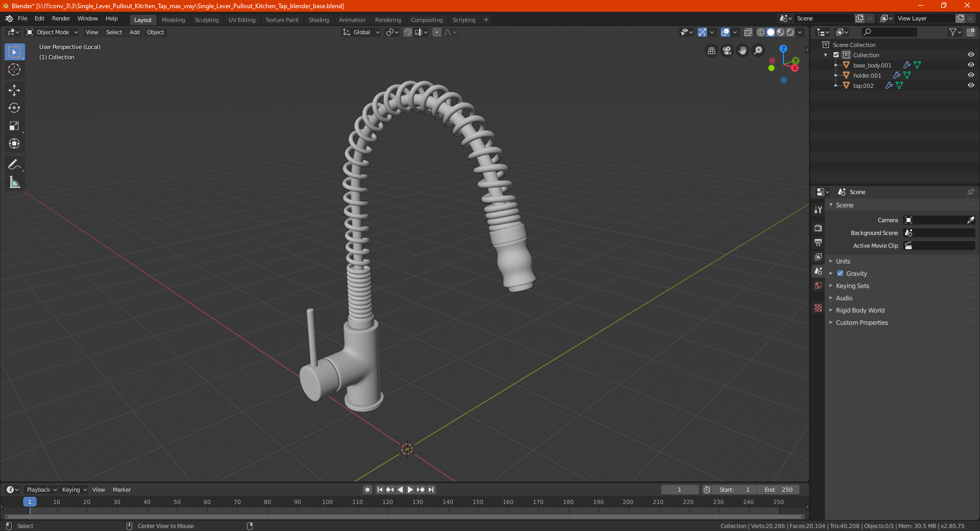Screen dimensions: 980x531
Task: Activate the Move tool
Action: tap(14, 90)
